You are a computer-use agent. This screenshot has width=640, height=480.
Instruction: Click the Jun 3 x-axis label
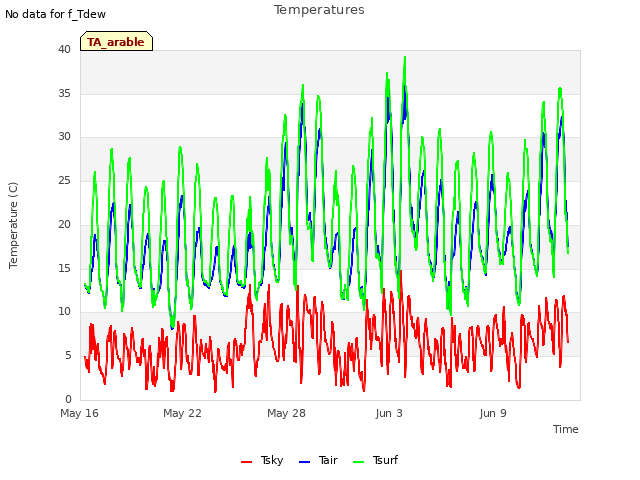[389, 413]
